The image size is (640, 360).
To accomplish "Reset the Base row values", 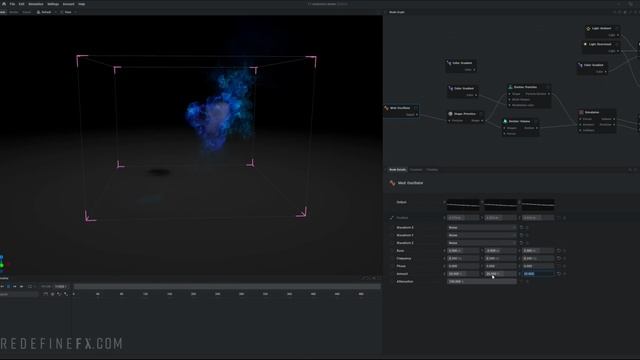I will click(559, 251).
